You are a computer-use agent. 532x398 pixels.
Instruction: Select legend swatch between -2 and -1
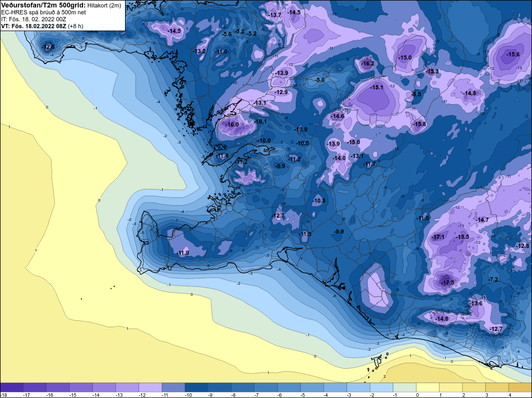[381, 387]
